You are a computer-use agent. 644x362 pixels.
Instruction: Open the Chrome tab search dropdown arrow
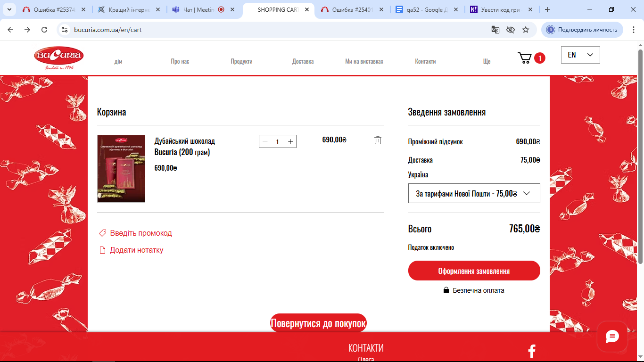9,9
